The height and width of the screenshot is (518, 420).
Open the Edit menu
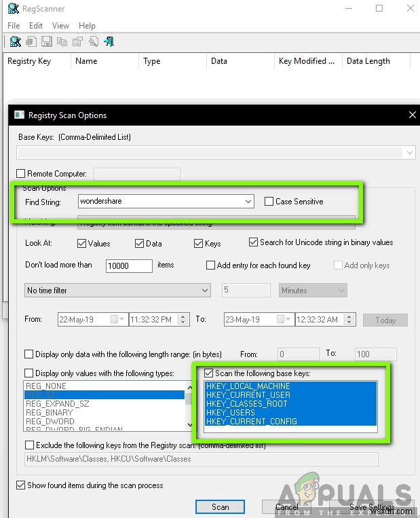click(36, 26)
